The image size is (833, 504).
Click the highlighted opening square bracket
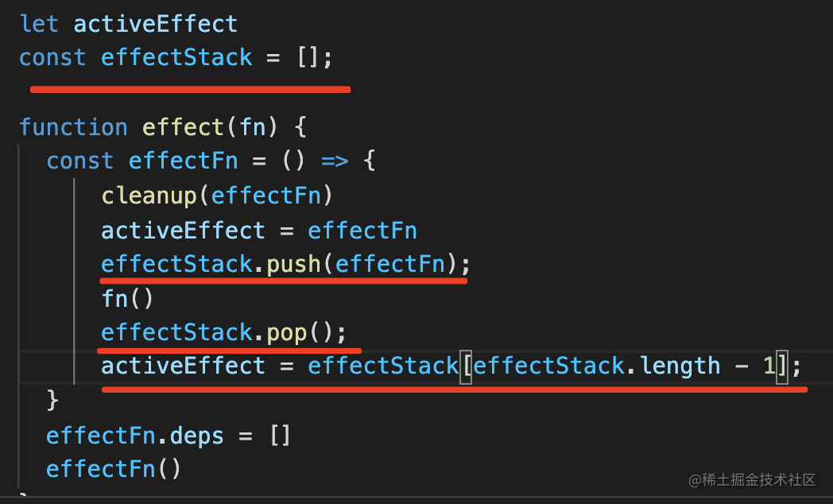[x=466, y=366]
